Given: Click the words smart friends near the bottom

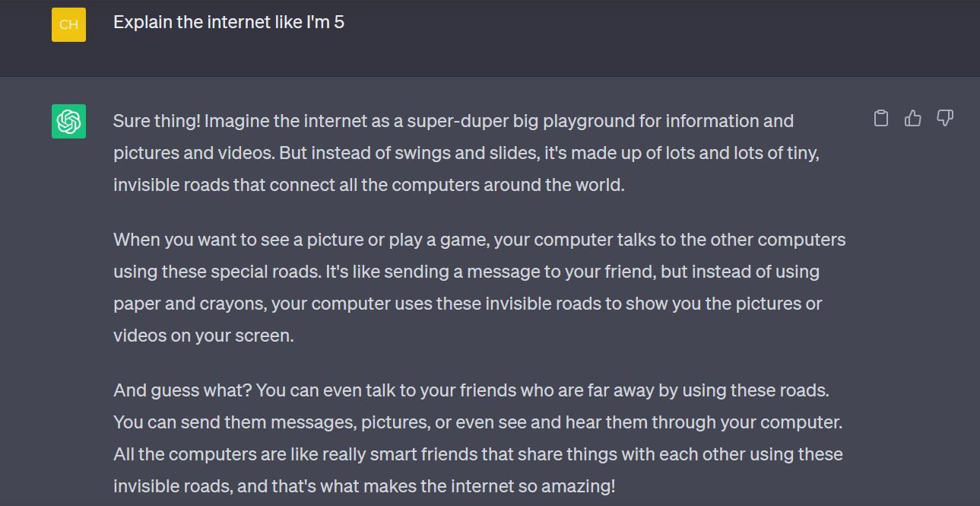Looking at the screenshot, I should pyautogui.click(x=426, y=454).
